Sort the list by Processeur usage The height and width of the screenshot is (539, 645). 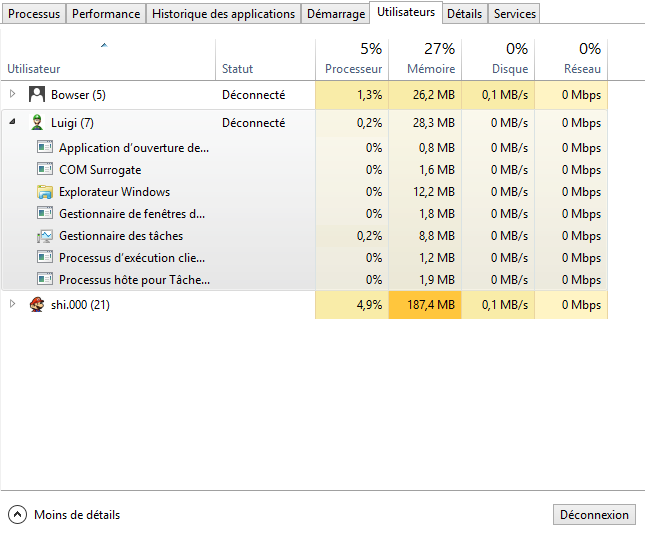pyautogui.click(x=352, y=59)
